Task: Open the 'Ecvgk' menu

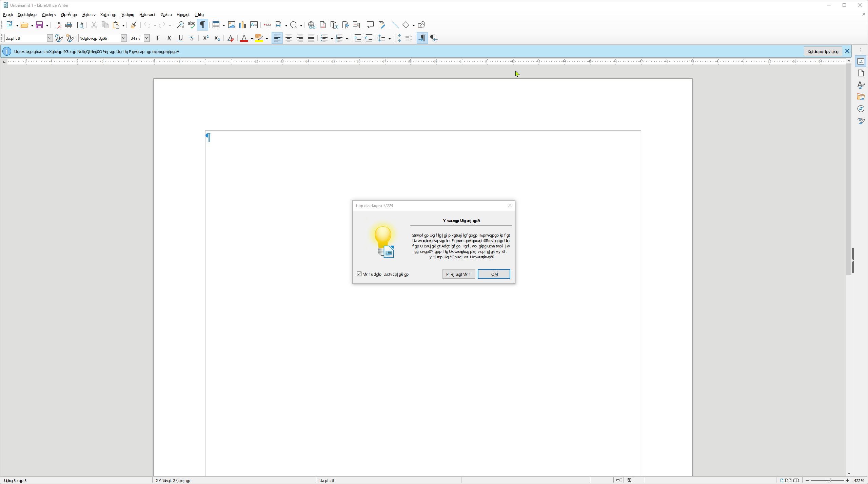Action: pos(8,15)
